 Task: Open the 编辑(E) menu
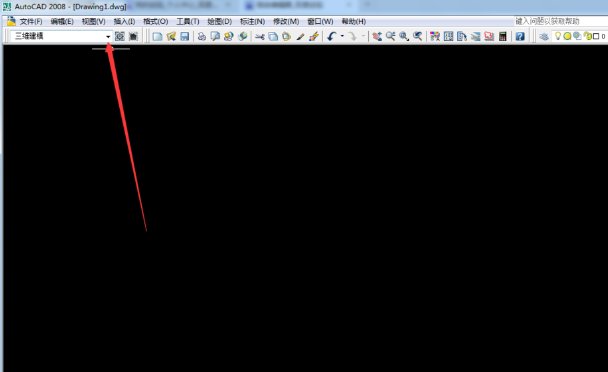[62, 21]
